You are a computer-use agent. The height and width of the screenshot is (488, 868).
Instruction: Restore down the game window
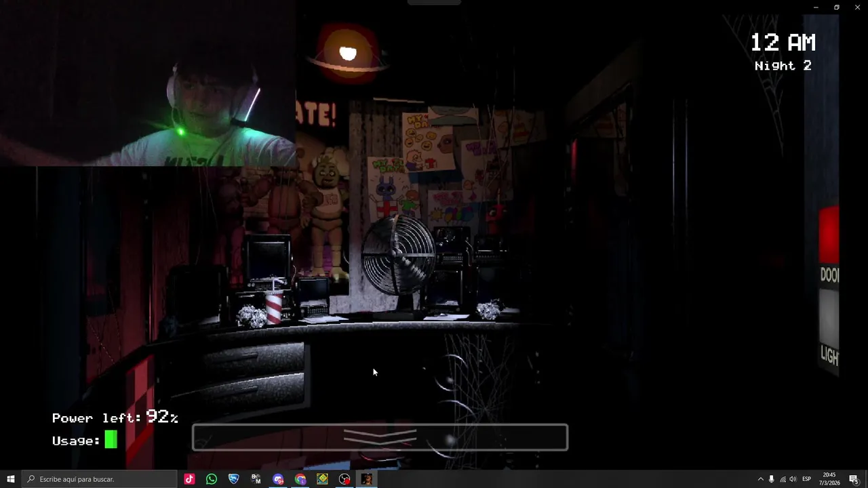click(x=837, y=7)
